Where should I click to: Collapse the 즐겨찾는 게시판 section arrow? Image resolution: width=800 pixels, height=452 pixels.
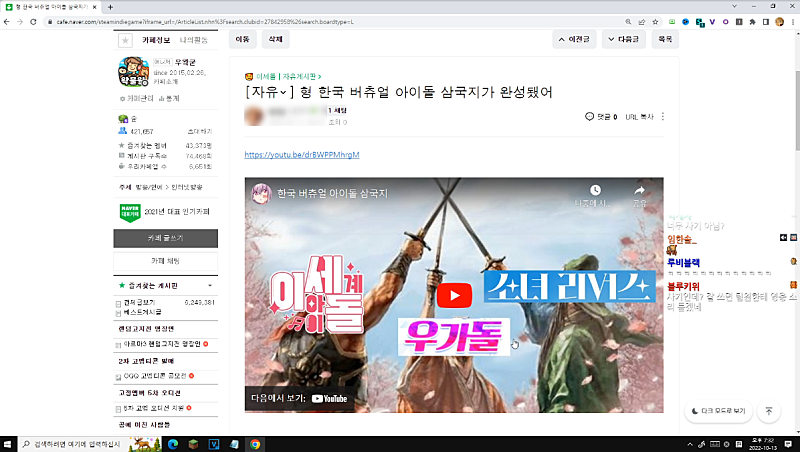pos(210,286)
